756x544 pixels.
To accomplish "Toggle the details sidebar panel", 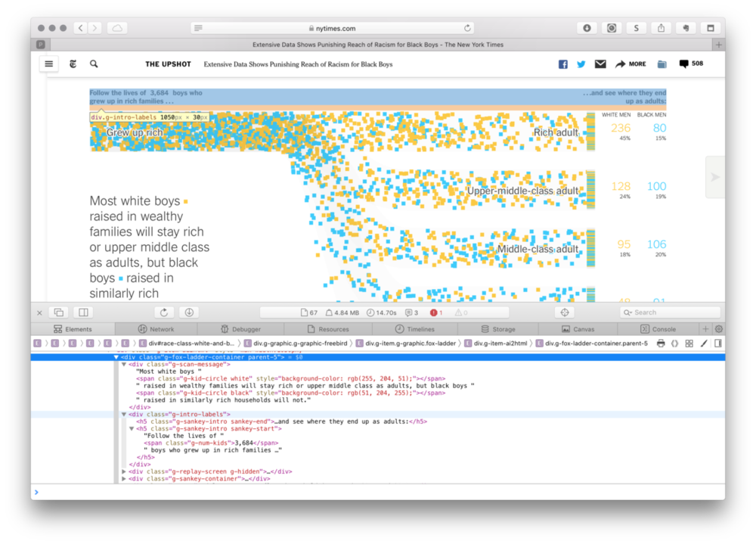I will click(718, 343).
